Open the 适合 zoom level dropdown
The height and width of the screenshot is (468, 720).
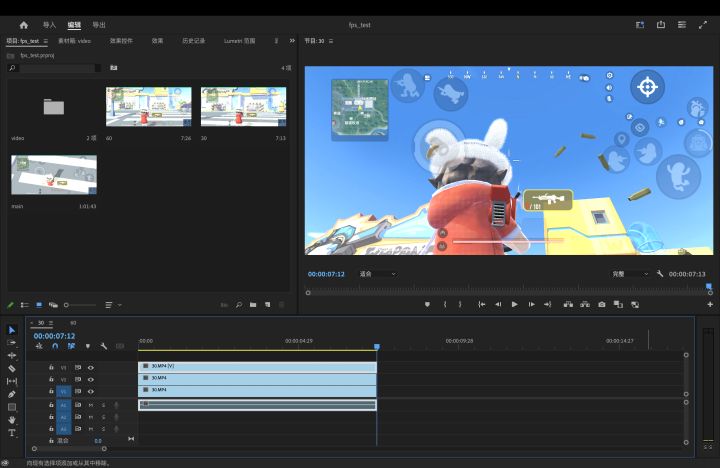pyautogui.click(x=377, y=273)
